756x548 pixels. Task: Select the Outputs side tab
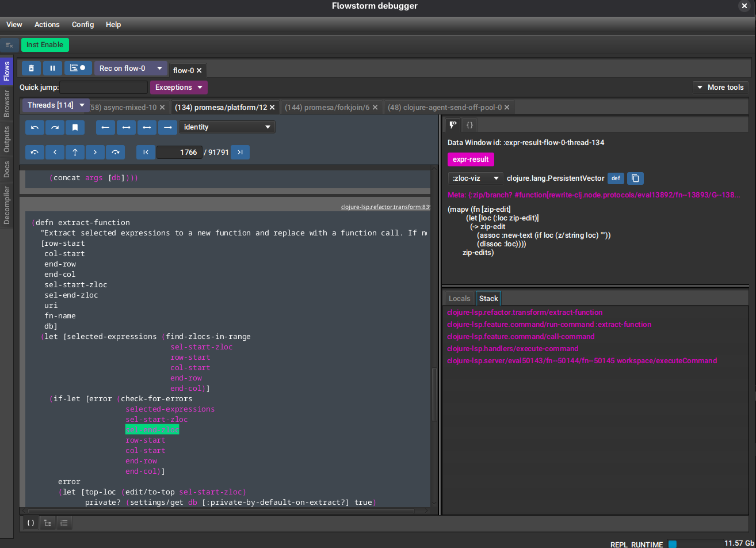[7, 139]
